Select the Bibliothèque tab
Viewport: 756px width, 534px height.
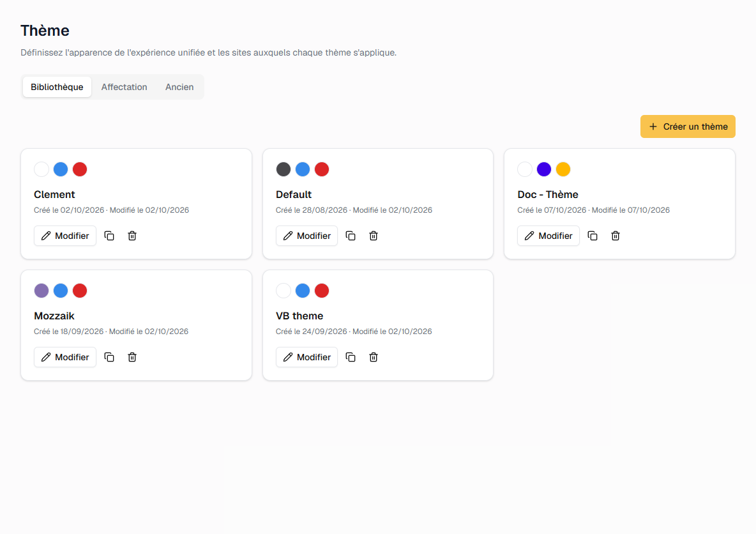(x=57, y=87)
